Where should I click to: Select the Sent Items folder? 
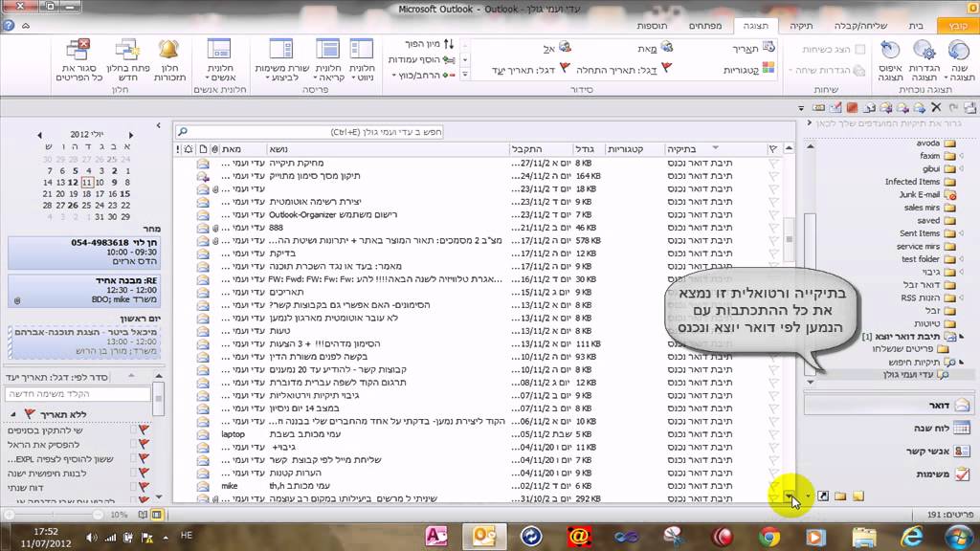[927, 233]
